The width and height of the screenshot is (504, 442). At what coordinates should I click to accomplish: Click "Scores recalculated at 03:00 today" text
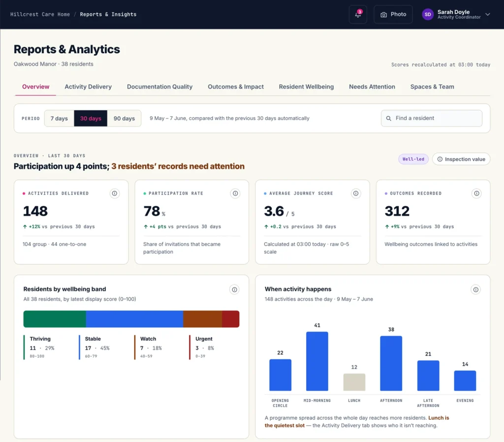441,64
